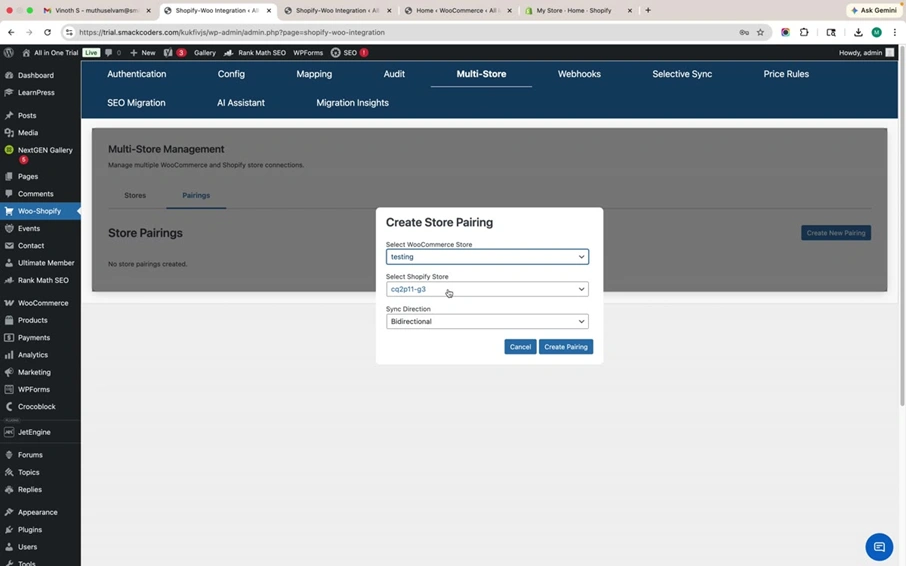The image size is (906, 566).
Task: Bookmark page with the star icon
Action: pyautogui.click(x=760, y=32)
